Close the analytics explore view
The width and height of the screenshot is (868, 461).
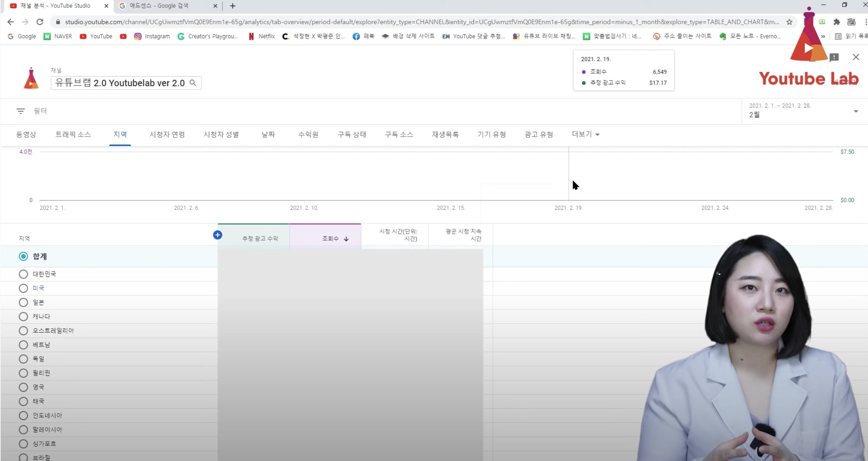(856, 57)
